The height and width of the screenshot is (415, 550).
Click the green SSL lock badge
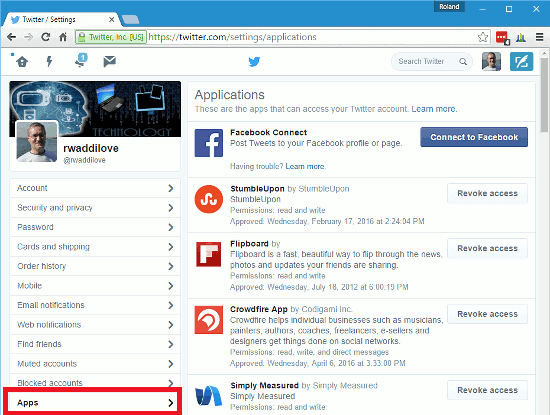coord(111,37)
